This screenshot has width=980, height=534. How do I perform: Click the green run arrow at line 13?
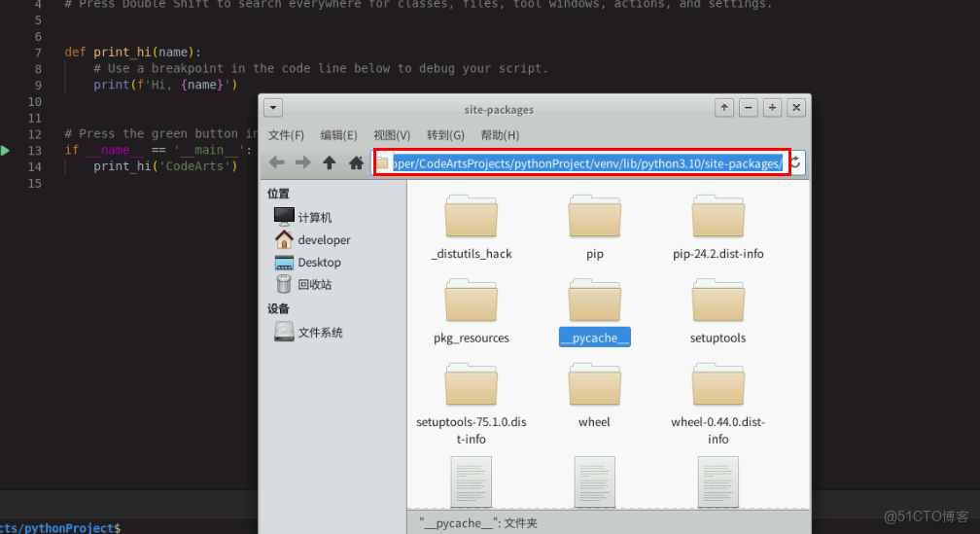pyautogui.click(x=5, y=150)
